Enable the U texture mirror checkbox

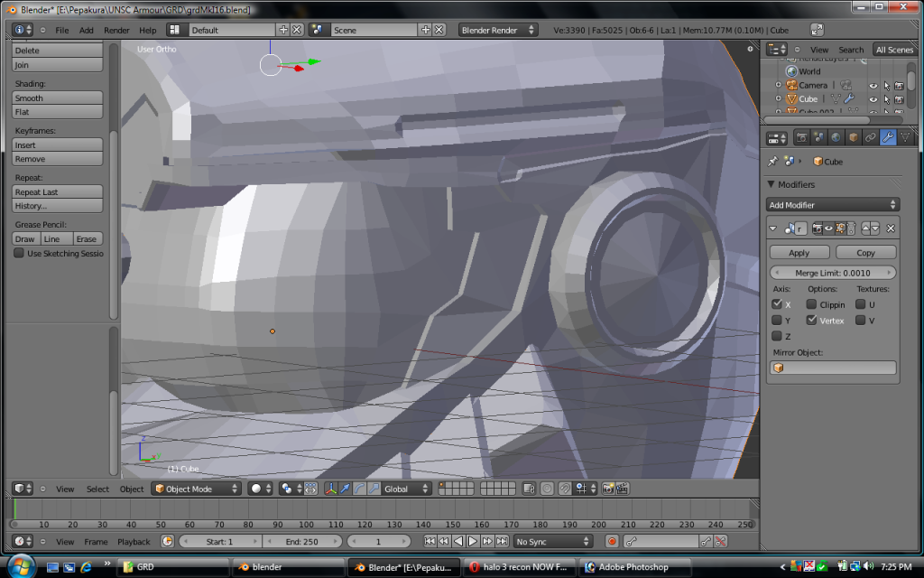[860, 304]
